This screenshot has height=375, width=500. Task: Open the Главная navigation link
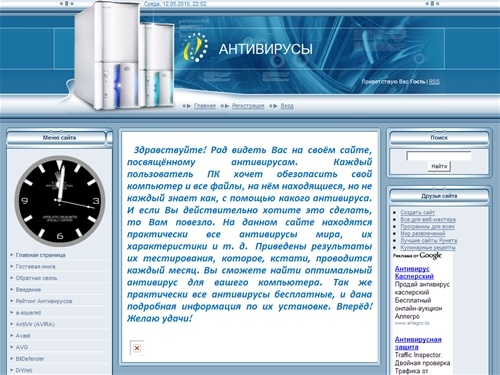pyautogui.click(x=205, y=106)
